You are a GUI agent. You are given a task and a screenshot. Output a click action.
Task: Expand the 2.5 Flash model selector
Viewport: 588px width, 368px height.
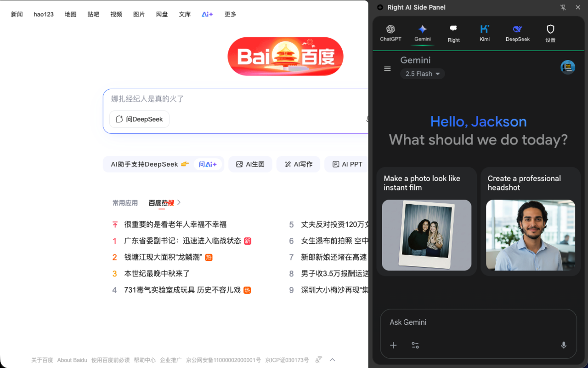click(423, 74)
